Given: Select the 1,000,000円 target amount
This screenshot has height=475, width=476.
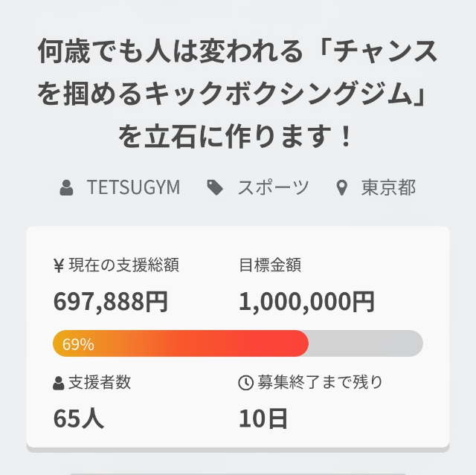Looking at the screenshot, I should coord(306,302).
